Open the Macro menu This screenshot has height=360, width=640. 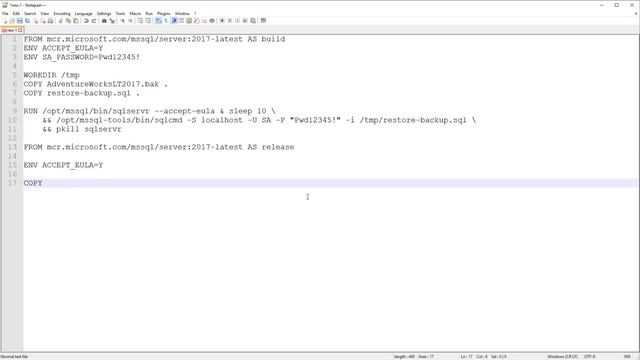point(136,13)
